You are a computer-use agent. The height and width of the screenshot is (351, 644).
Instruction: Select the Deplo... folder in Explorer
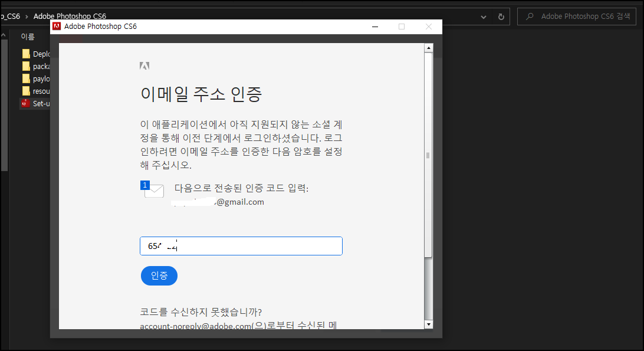[36, 54]
